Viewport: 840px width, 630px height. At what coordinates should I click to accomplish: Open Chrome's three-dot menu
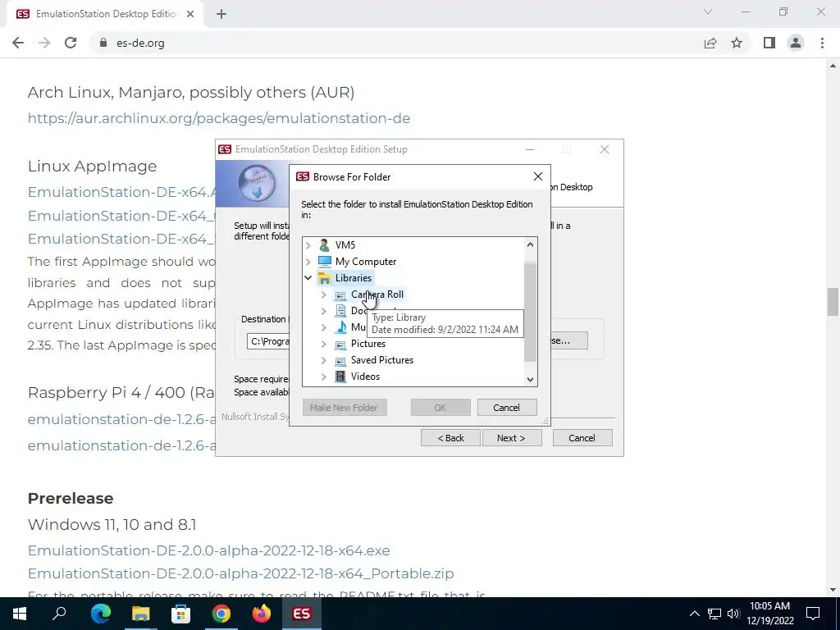tap(822, 43)
